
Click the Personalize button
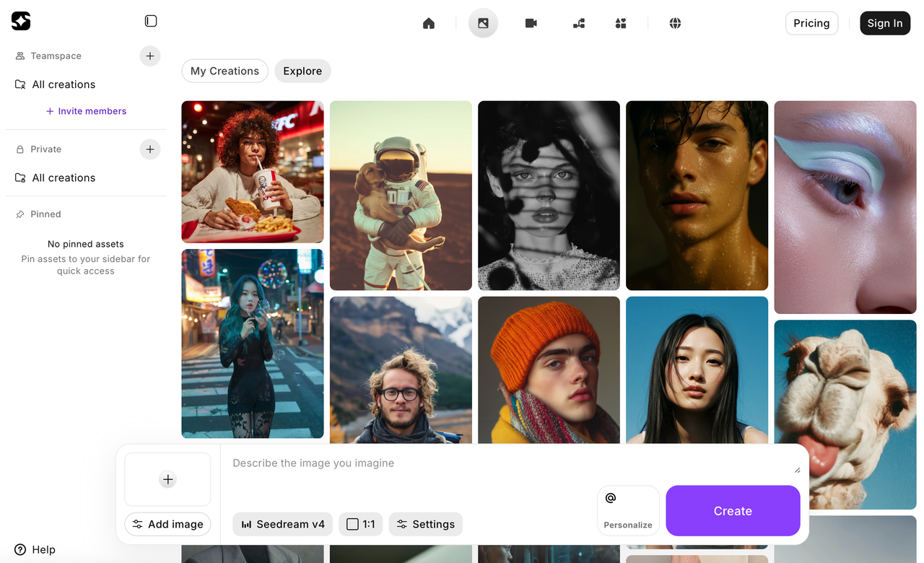tap(628, 510)
